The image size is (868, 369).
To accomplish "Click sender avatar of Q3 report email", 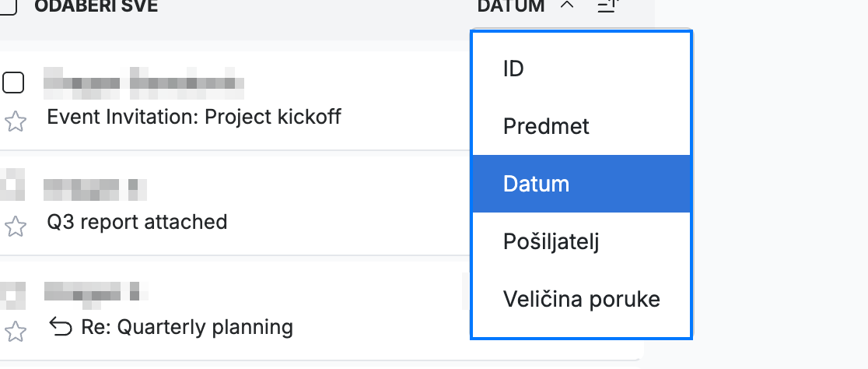I will tap(12, 185).
